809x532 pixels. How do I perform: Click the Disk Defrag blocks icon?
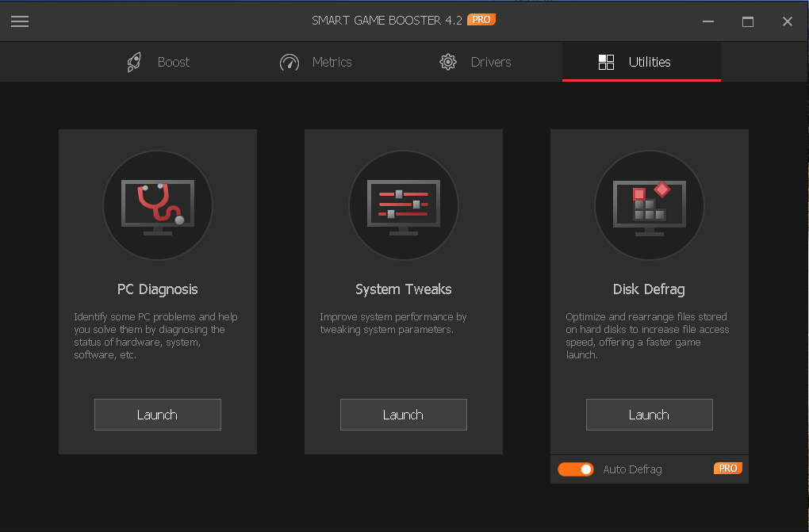(649, 205)
